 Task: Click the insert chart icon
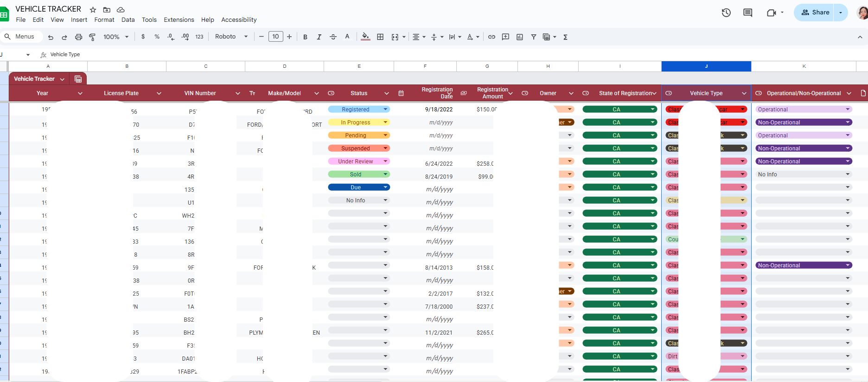pos(519,37)
